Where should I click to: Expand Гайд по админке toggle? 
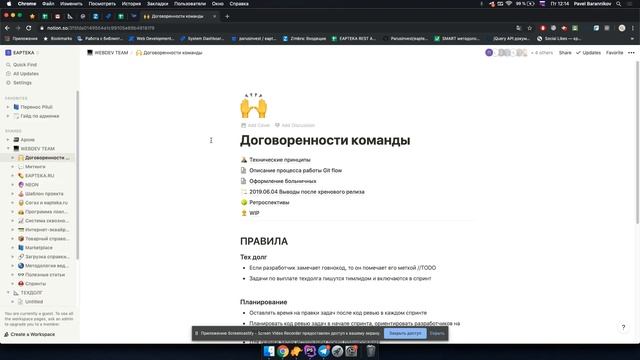8,116
